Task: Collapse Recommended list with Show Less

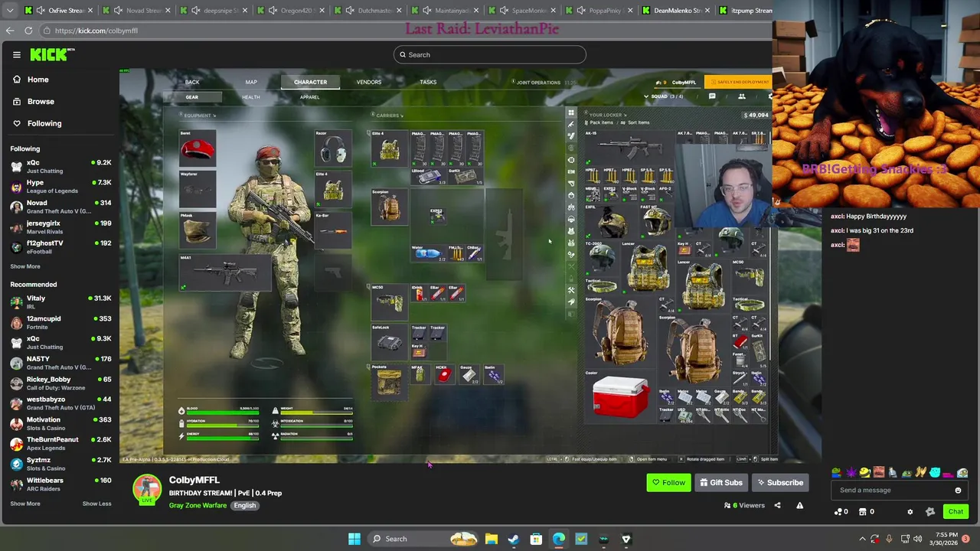Action: click(96, 504)
